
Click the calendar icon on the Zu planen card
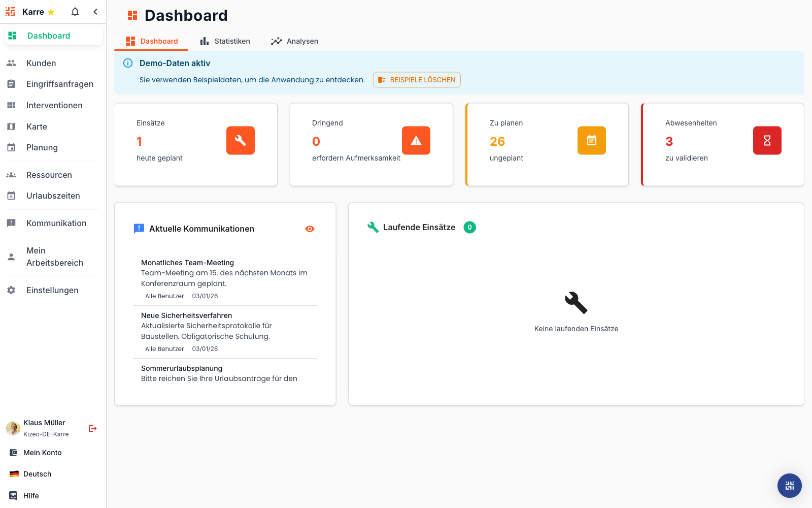tap(591, 141)
